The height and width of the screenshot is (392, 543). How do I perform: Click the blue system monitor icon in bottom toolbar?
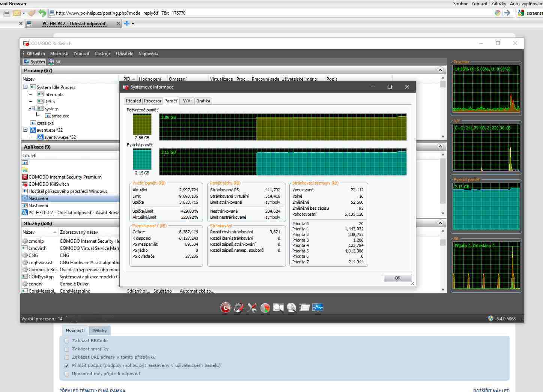tap(317, 308)
